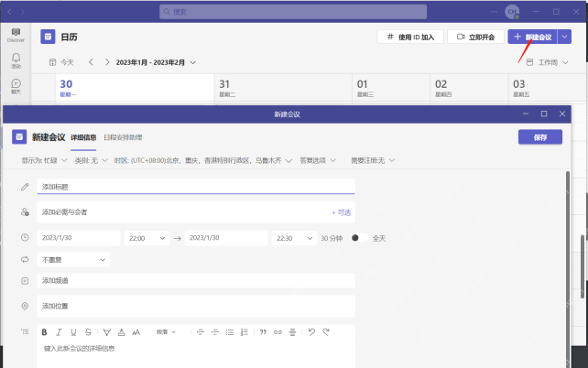Click the meeting details text area
This screenshot has height=368, width=588.
tap(196, 354)
